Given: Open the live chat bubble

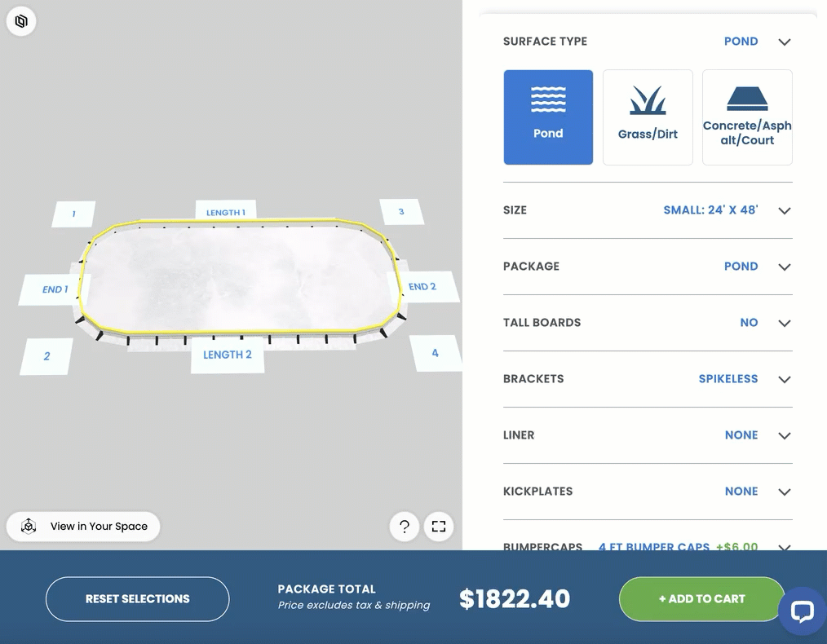Looking at the screenshot, I should tap(801, 611).
